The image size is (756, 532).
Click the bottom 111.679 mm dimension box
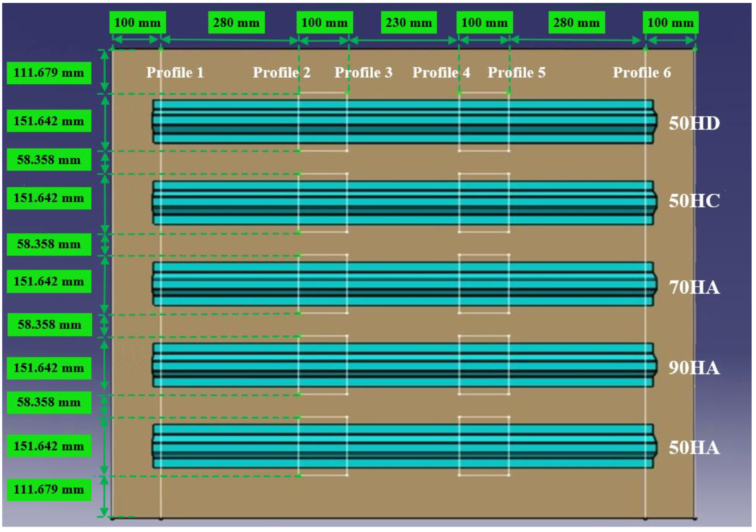click(49, 489)
